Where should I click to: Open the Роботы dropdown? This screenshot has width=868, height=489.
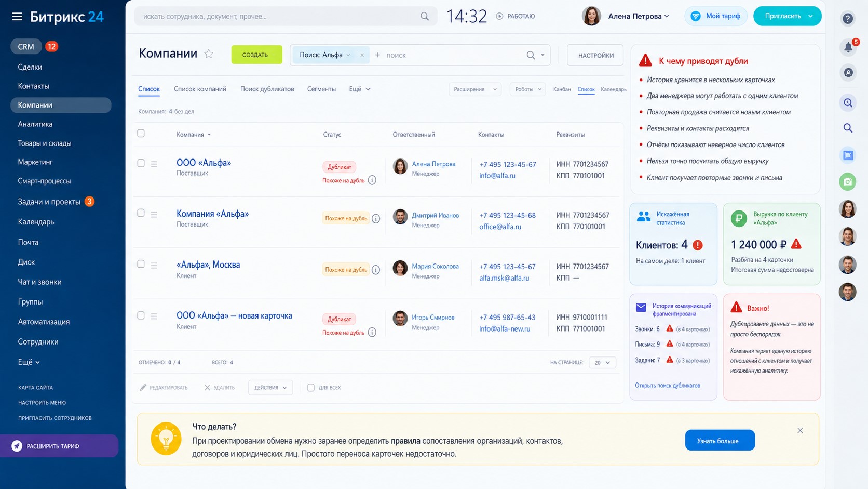point(527,89)
